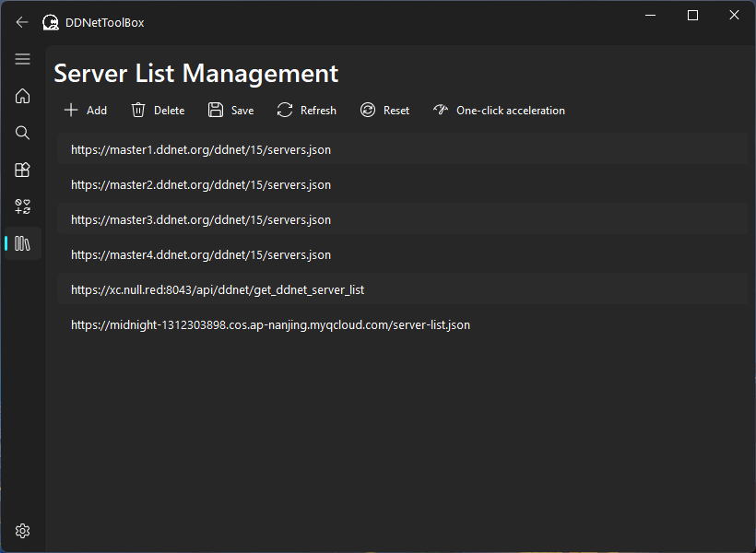
Task: Click the back arrow in title bar
Action: (22, 22)
